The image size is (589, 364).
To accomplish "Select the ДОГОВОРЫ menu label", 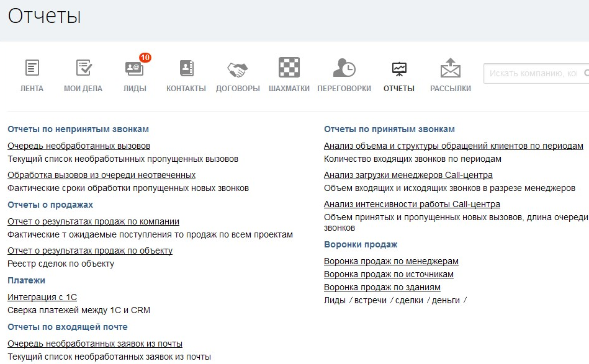I will (x=238, y=89).
